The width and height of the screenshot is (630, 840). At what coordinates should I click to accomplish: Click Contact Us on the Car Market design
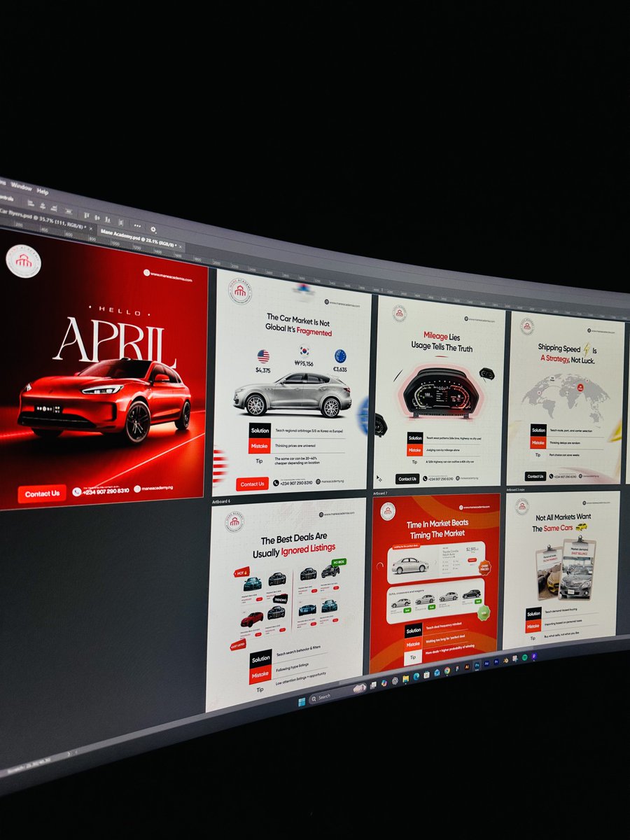click(253, 484)
